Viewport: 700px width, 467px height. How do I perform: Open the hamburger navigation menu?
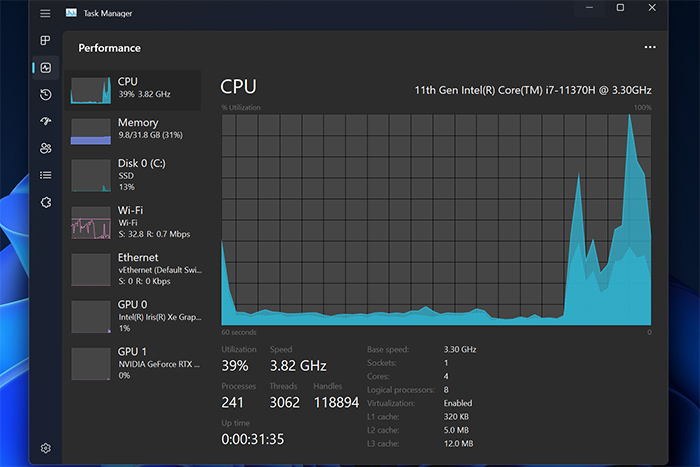coord(45,13)
